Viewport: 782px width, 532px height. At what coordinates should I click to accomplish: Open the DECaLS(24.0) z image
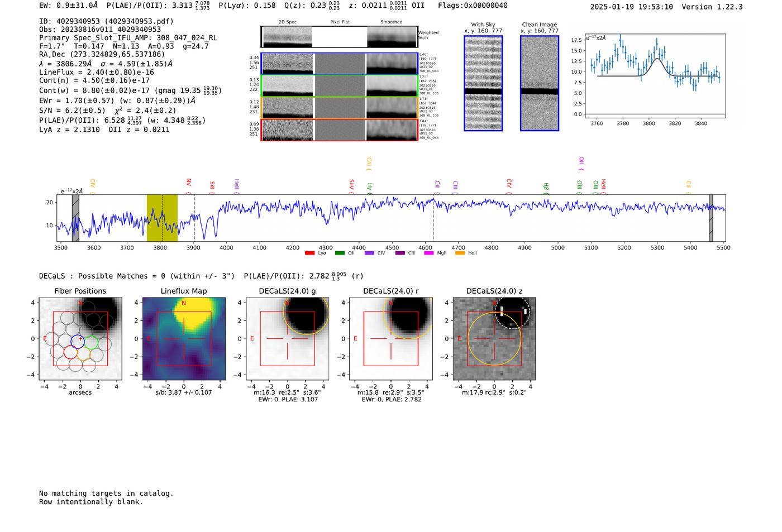point(494,339)
